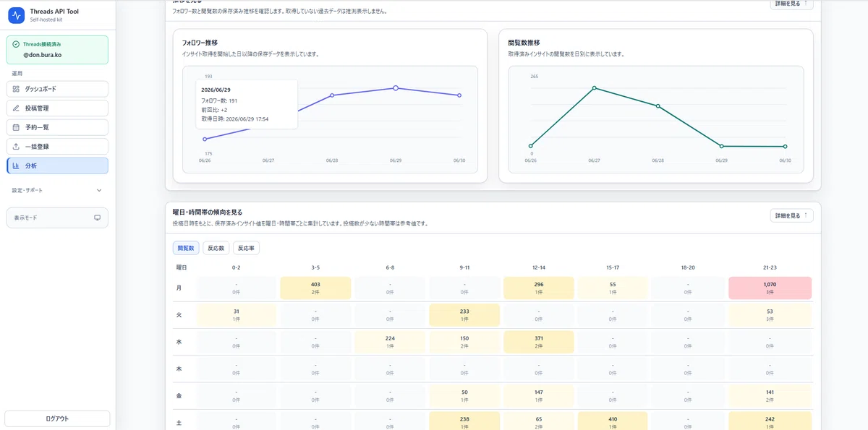This screenshot has height=430, width=868.
Task: Click the Monday 15-17 cell showing 55
Action: 613,288
